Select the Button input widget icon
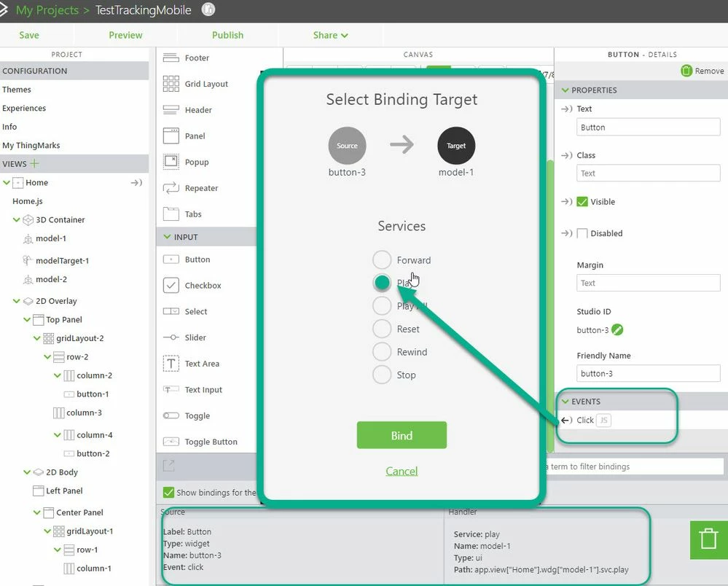728x586 pixels. tap(171, 259)
